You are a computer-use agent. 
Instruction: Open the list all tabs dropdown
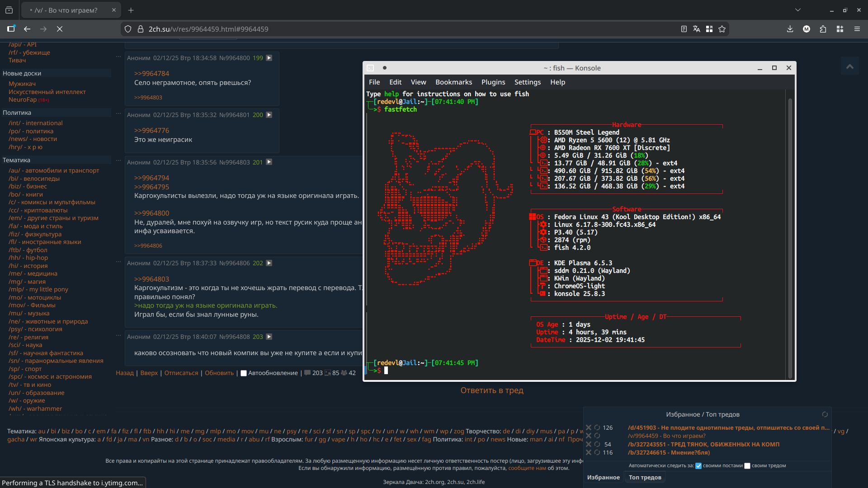(x=797, y=10)
